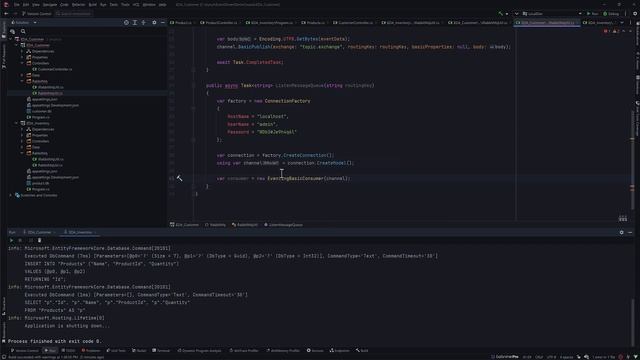Open IDE settings gear at top right
640x360 pixels.
coord(635,13)
